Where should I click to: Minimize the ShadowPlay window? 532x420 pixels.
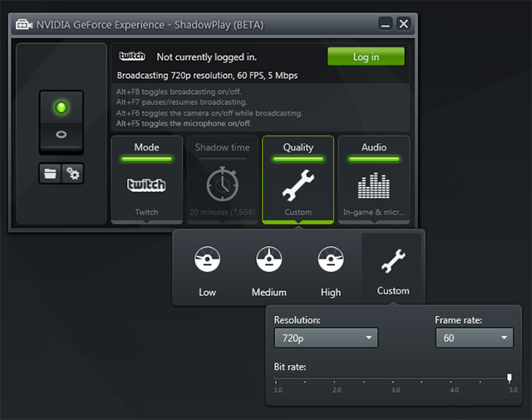point(385,24)
